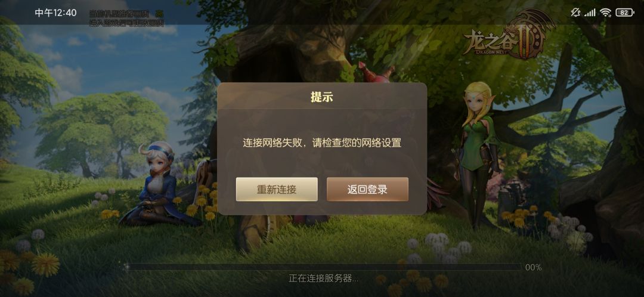Click the 00% progress percentage label
This screenshot has height=297, width=644.
coord(533,267)
